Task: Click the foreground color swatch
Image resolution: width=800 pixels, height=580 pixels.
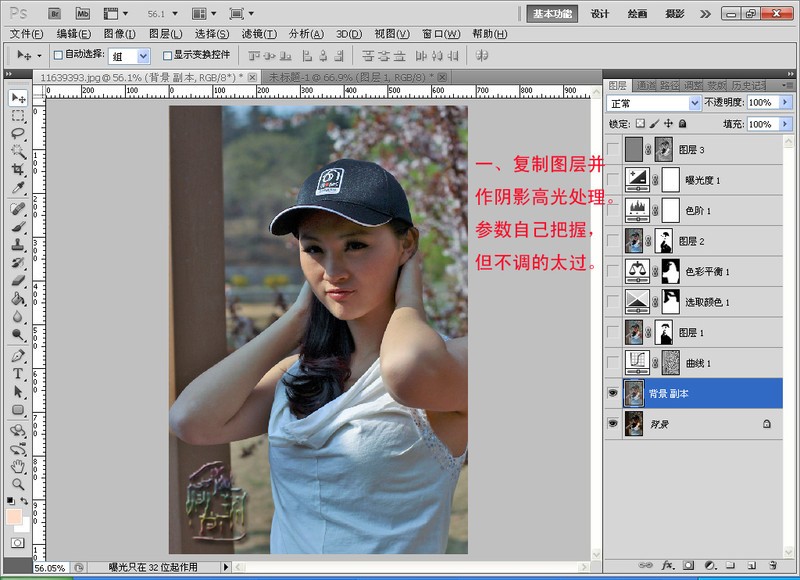Action: (x=13, y=517)
